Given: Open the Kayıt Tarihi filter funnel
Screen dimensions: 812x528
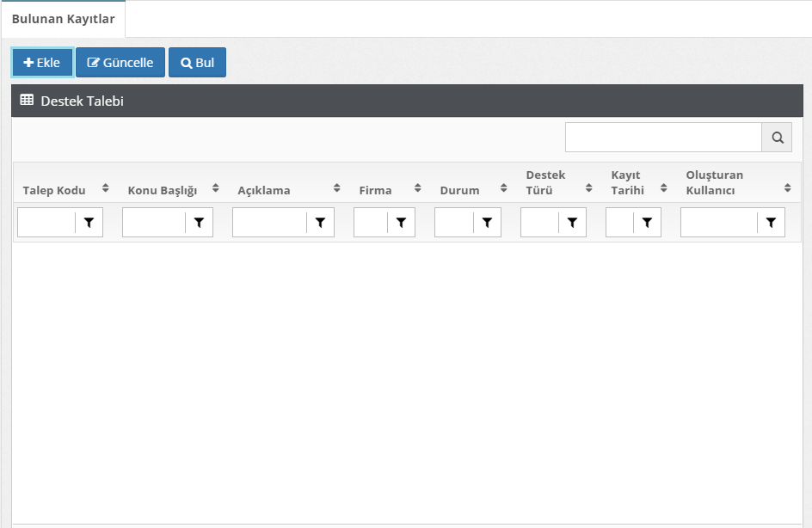Looking at the screenshot, I should (647, 223).
